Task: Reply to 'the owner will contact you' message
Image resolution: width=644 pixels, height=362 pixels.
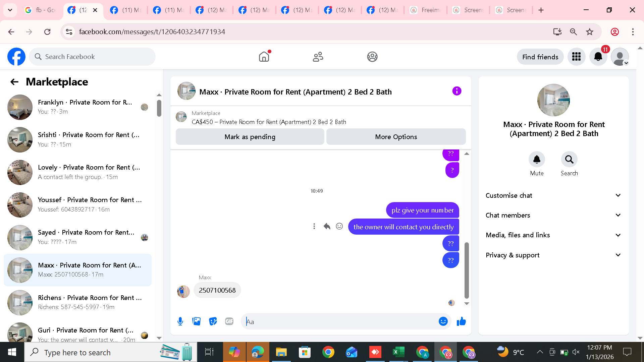Action: point(327,227)
